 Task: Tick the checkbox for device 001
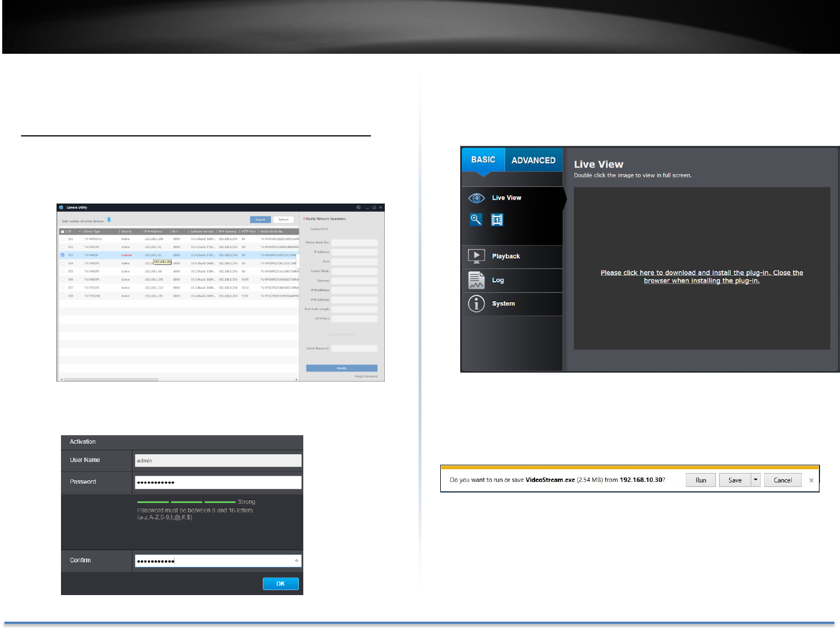click(63, 239)
